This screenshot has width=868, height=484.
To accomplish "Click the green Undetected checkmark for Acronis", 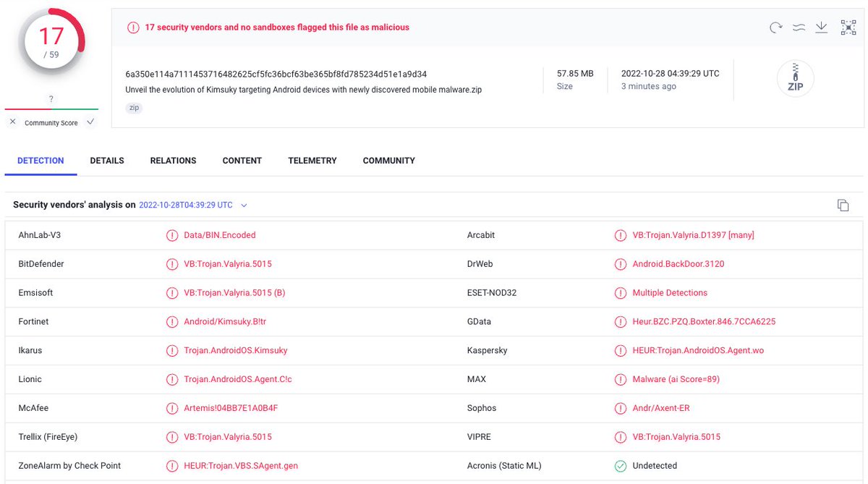I will coord(621,465).
